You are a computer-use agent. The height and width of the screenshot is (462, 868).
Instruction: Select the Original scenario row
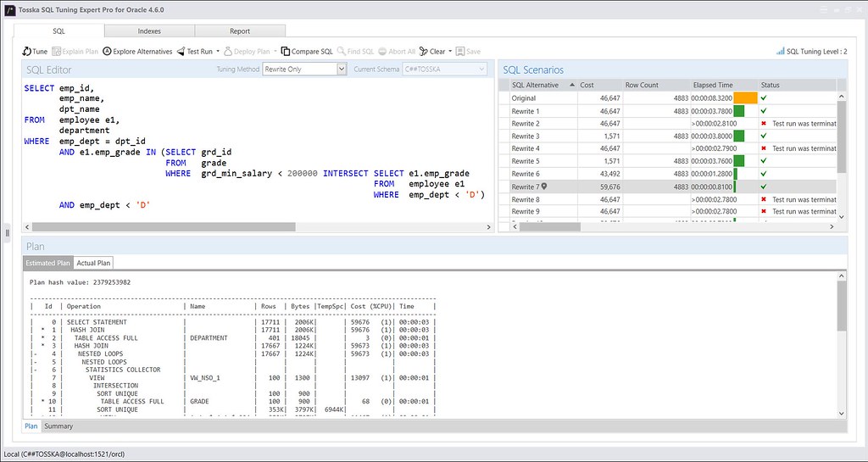tap(667, 98)
